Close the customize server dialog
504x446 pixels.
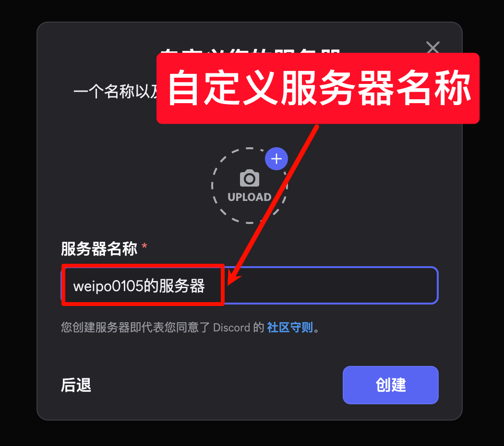(432, 47)
